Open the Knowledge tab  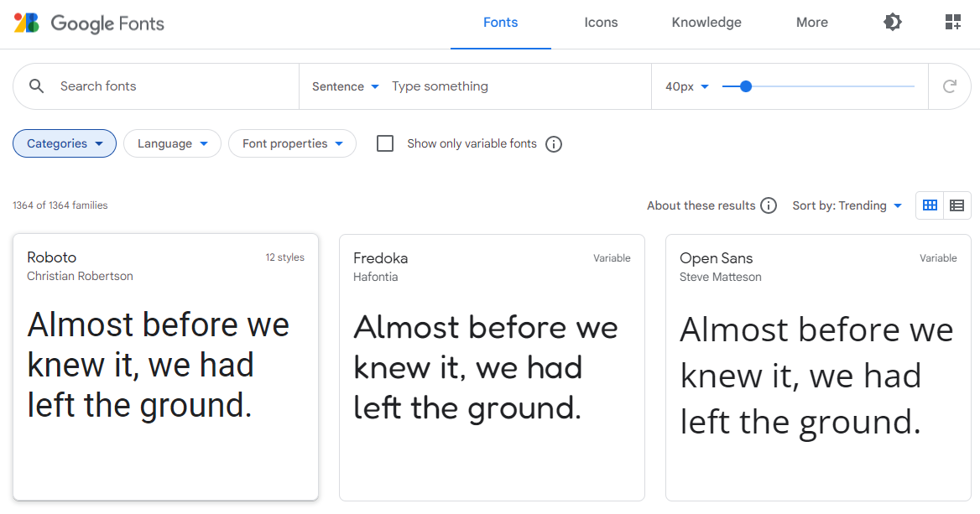[706, 23]
